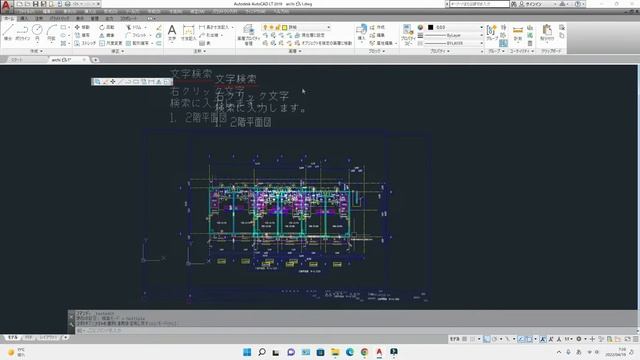The image size is (640, 360).
Task: Expand the Annotation panel dropdown
Action: (x=199, y=51)
